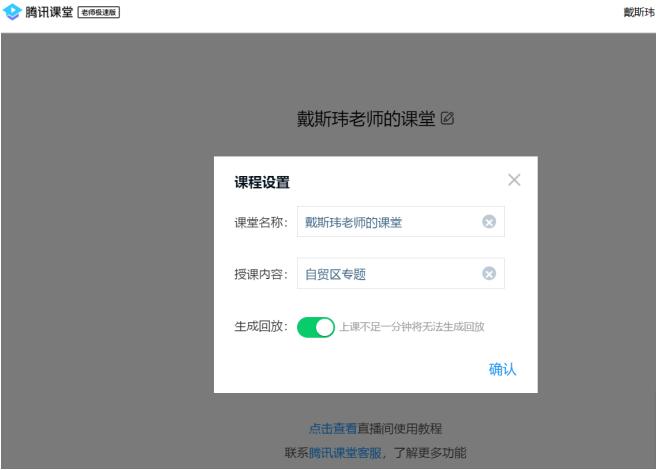This screenshot has height=470, width=657.
Task: Toggle the 生成回放 switch off
Action: tap(316, 327)
